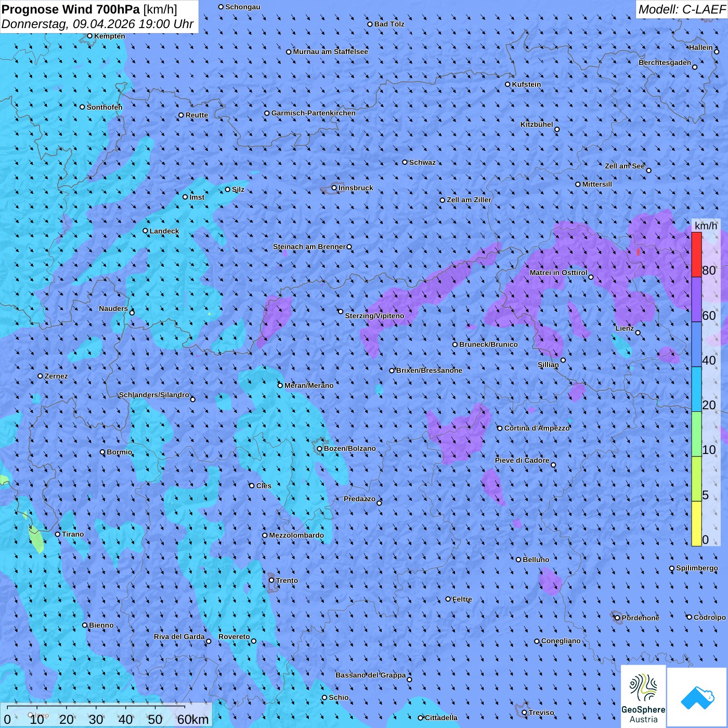This screenshot has width=728, height=728.
Task: Click the purple 60-80 km/h legend color
Action: (696, 300)
